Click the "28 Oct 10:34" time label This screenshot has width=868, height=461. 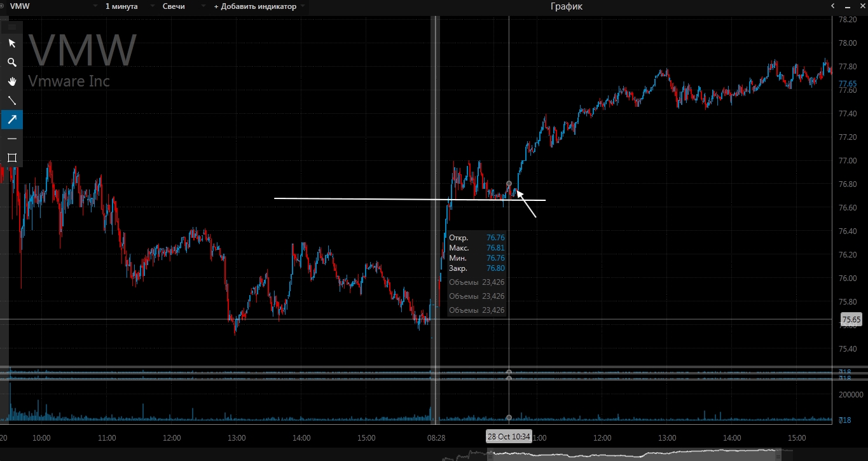[x=508, y=437]
